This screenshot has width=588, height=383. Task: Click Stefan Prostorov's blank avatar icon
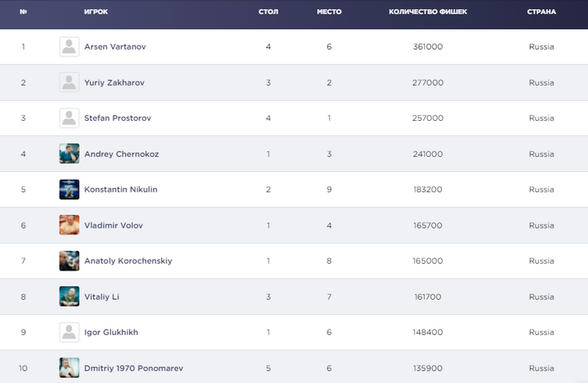pos(69,118)
